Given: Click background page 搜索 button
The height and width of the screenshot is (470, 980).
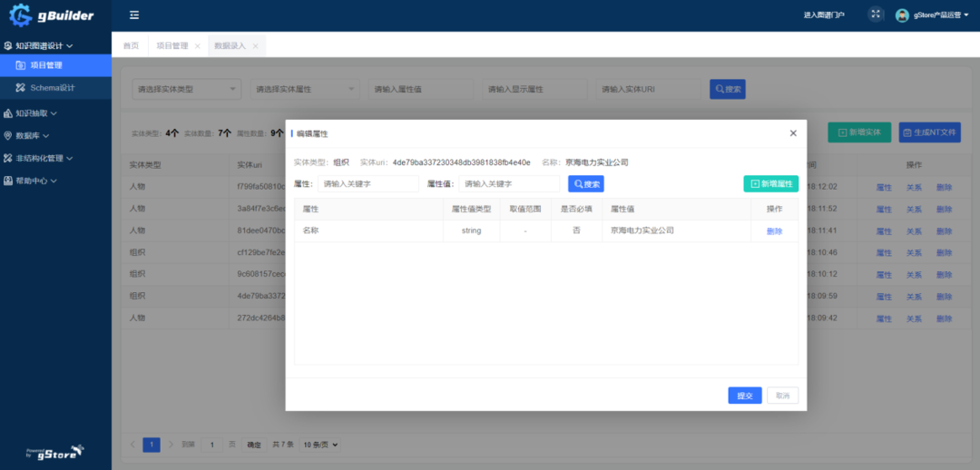Looking at the screenshot, I should tap(728, 90).
